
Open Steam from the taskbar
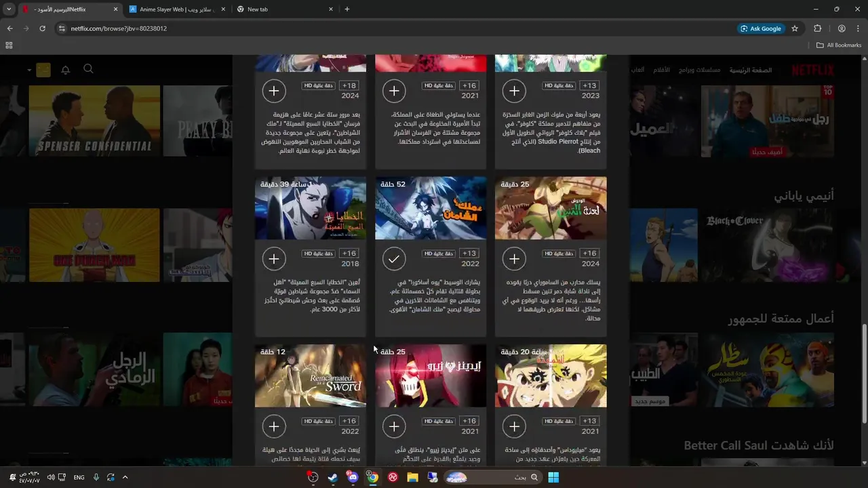coord(332,477)
